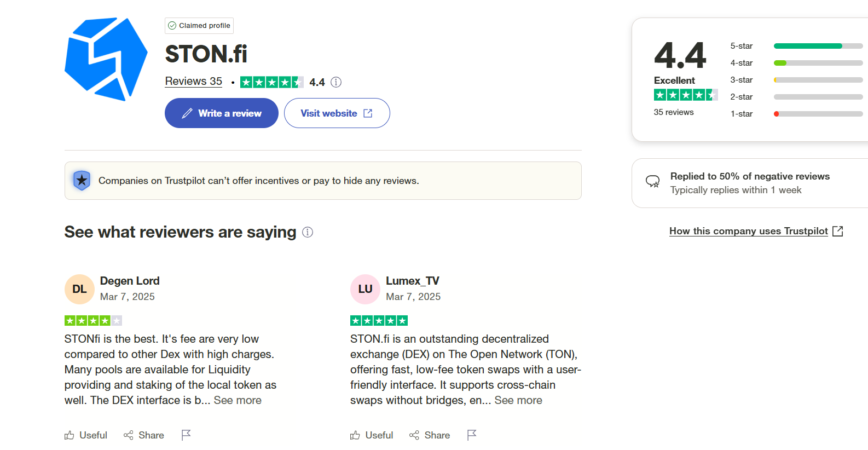The height and width of the screenshot is (450, 868).
Task: Mark Degen Lord's review as Useful
Action: 86,435
